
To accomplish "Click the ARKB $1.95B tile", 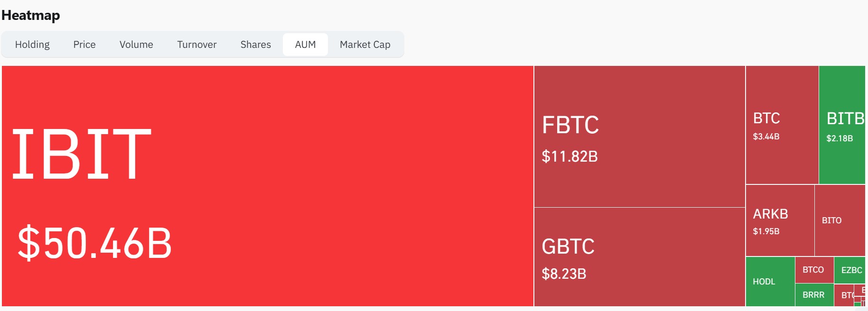I will coord(780,220).
